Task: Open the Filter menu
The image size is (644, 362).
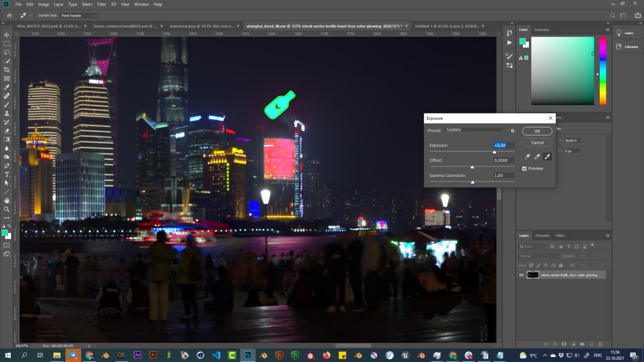Action: click(x=102, y=4)
